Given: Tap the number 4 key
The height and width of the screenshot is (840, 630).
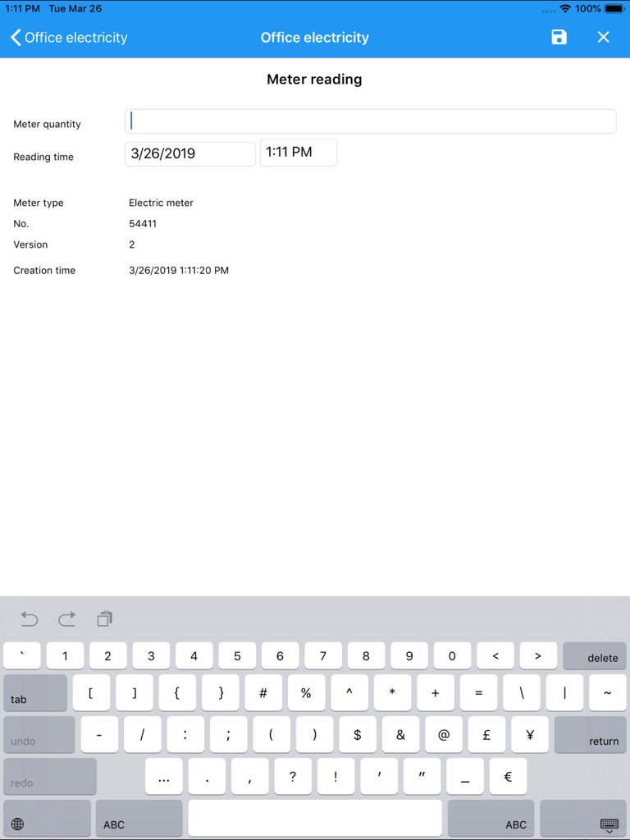Looking at the screenshot, I should pos(194,655).
